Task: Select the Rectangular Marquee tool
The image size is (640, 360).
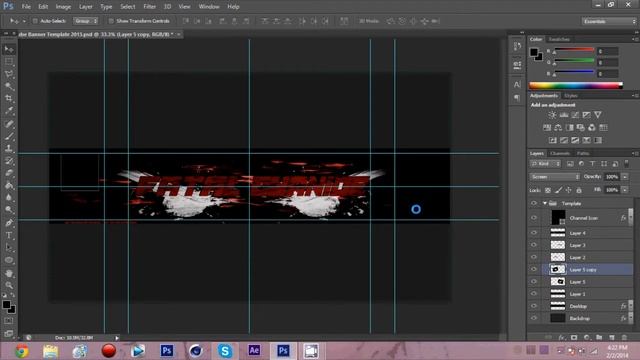Action: (x=9, y=62)
